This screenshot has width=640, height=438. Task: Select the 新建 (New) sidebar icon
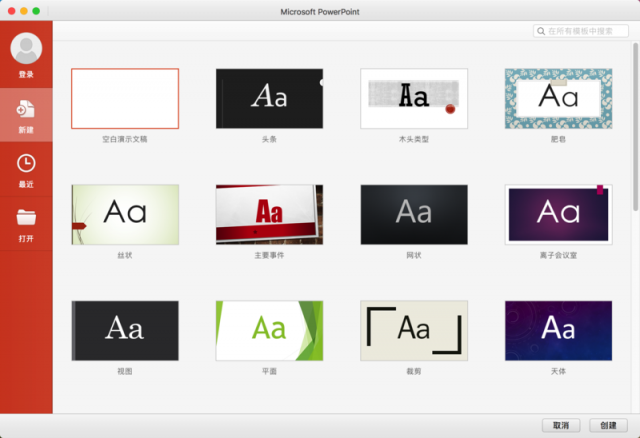click(26, 109)
